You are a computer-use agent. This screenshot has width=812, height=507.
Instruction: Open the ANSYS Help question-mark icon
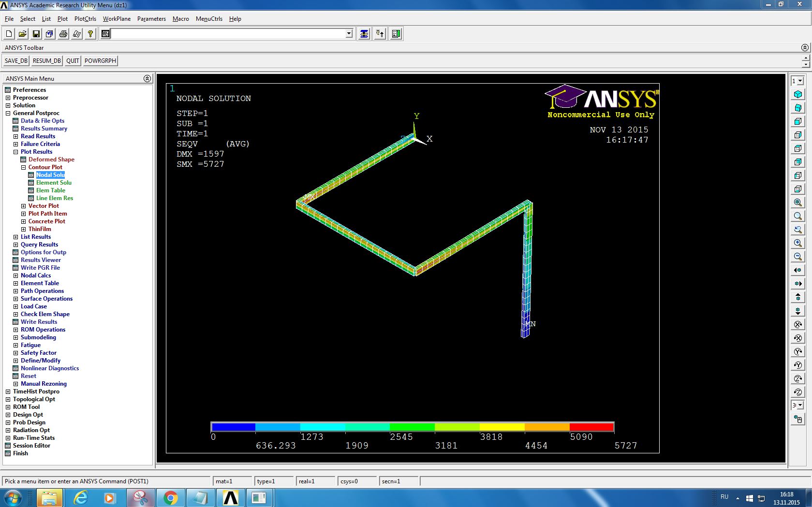[x=90, y=34]
